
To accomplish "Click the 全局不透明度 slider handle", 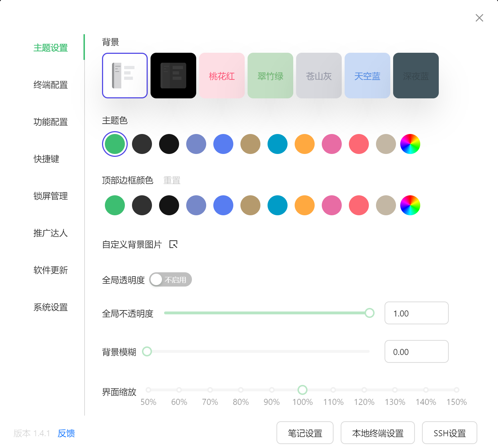I will coord(370,313).
